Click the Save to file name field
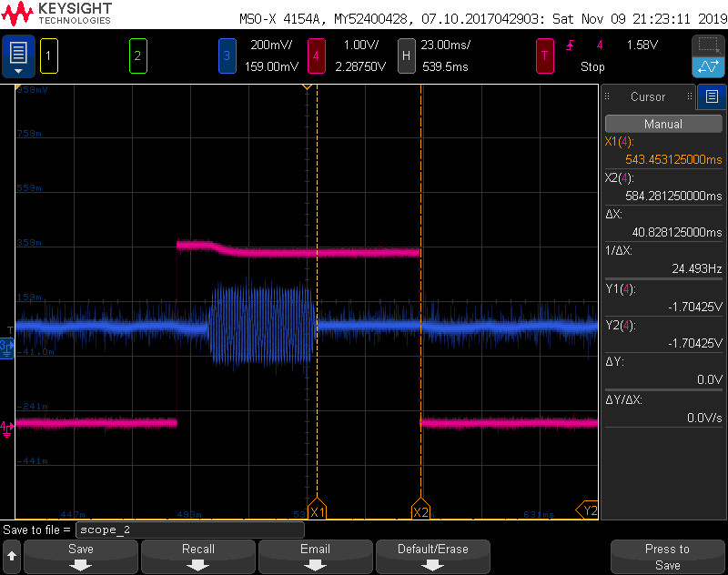The height and width of the screenshot is (575, 728). (x=189, y=530)
